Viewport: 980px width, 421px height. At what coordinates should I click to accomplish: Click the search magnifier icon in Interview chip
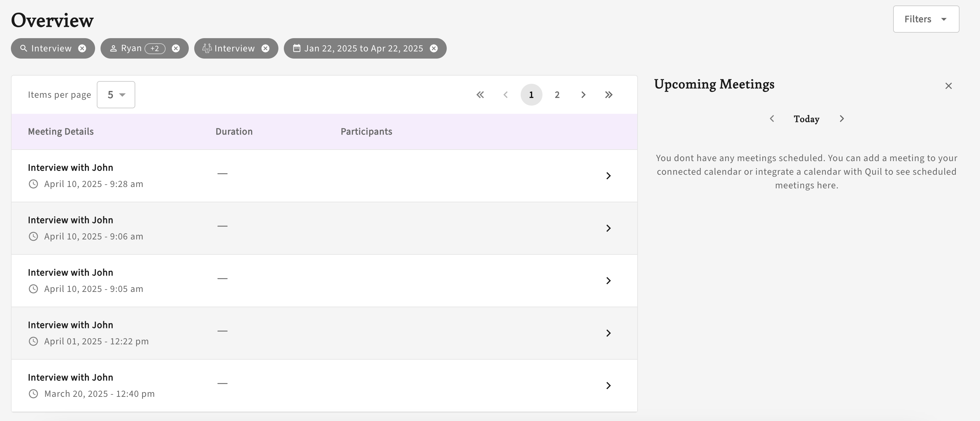point(24,48)
